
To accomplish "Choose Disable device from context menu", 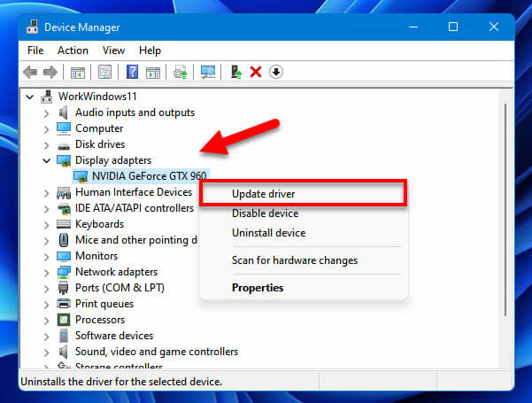I will [x=303, y=213].
